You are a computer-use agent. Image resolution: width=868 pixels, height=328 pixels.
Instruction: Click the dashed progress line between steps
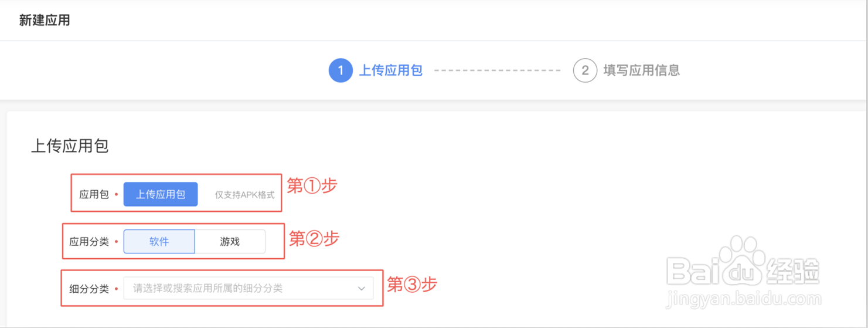coord(497,71)
